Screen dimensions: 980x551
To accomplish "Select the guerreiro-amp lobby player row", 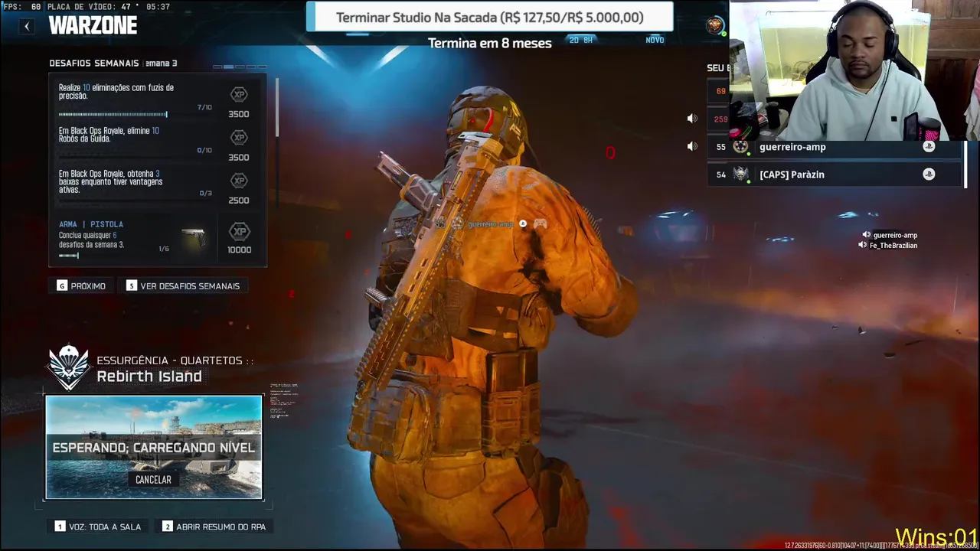I will [835, 147].
